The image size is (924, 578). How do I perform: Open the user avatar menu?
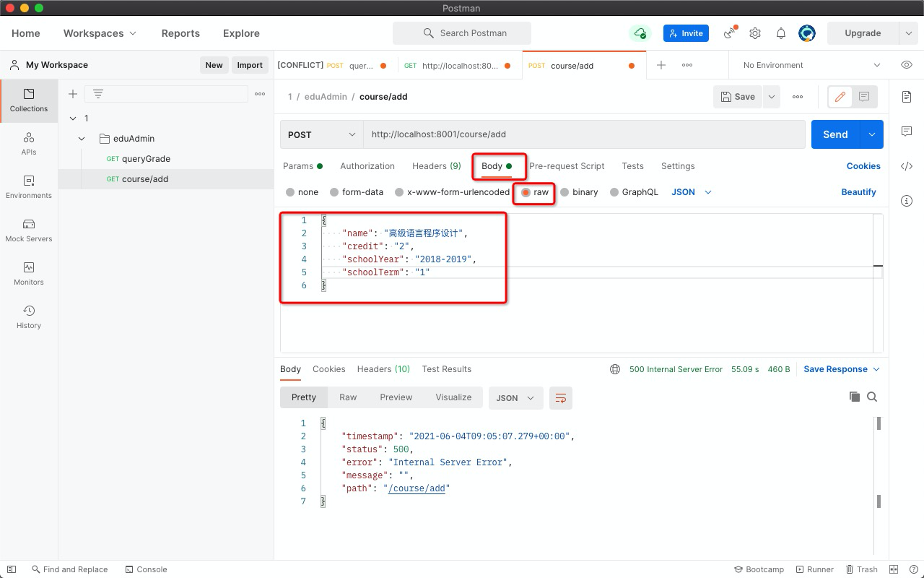coord(806,33)
